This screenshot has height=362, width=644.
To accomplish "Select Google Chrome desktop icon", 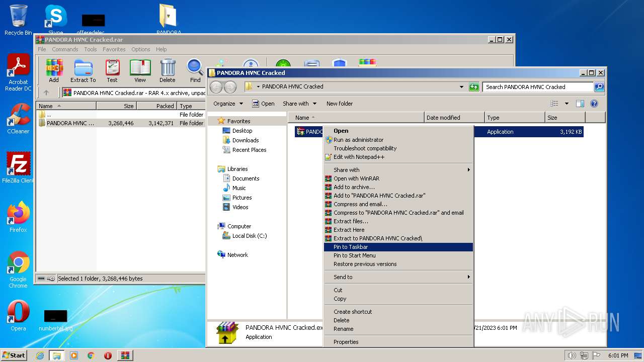I will pos(18,269).
